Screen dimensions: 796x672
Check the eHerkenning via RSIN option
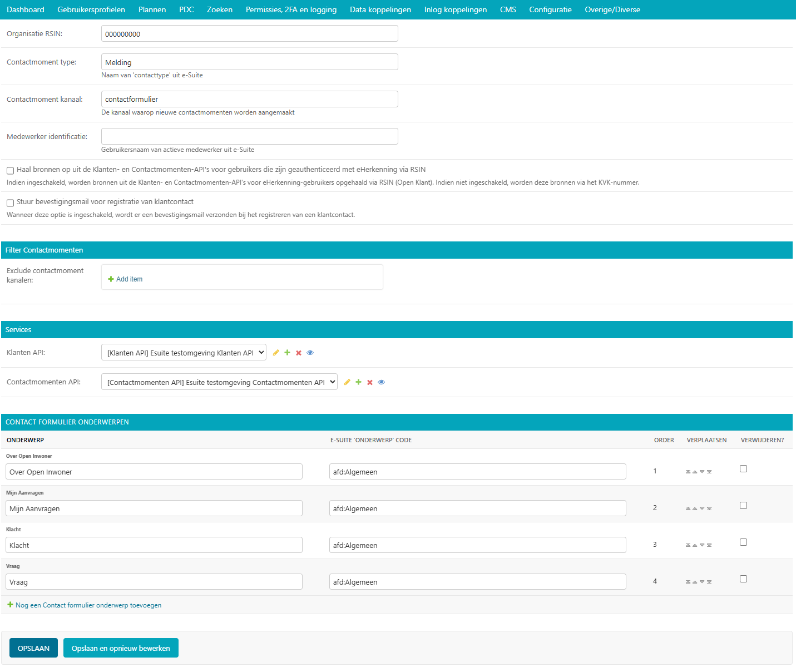10,170
